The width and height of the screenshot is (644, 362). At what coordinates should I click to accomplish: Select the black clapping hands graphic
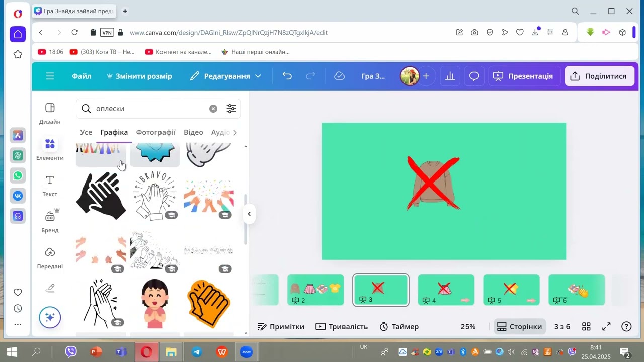(x=101, y=196)
